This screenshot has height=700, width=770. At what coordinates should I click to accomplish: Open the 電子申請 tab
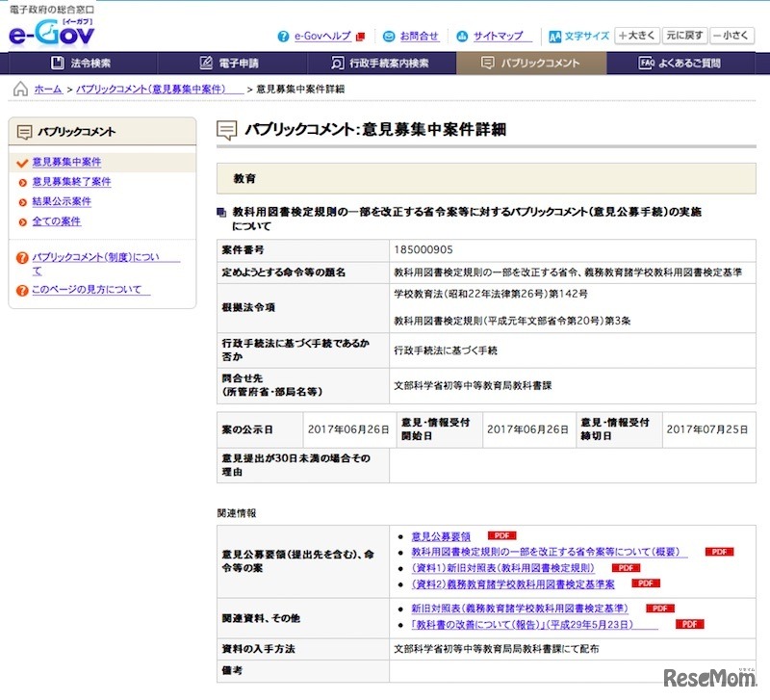[229, 64]
